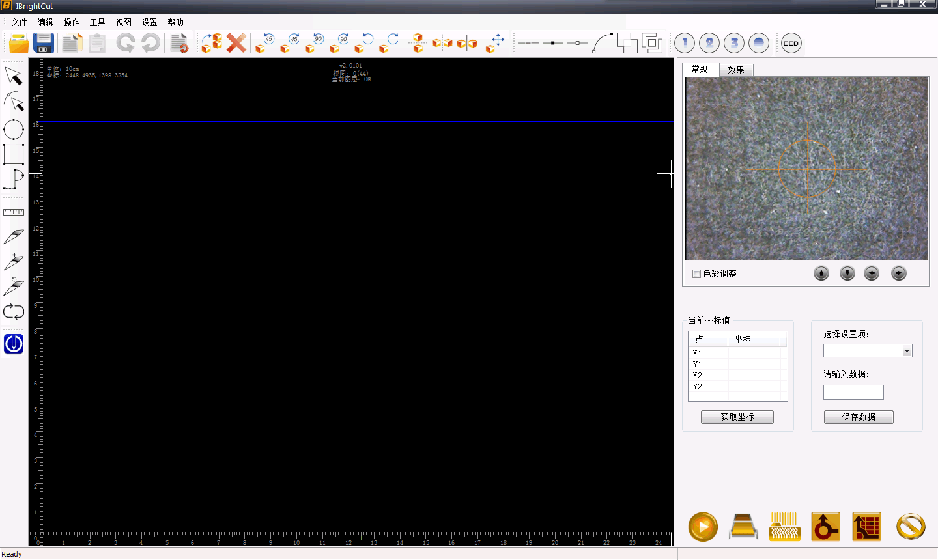Click the round number 2 toolbar button

click(x=709, y=44)
